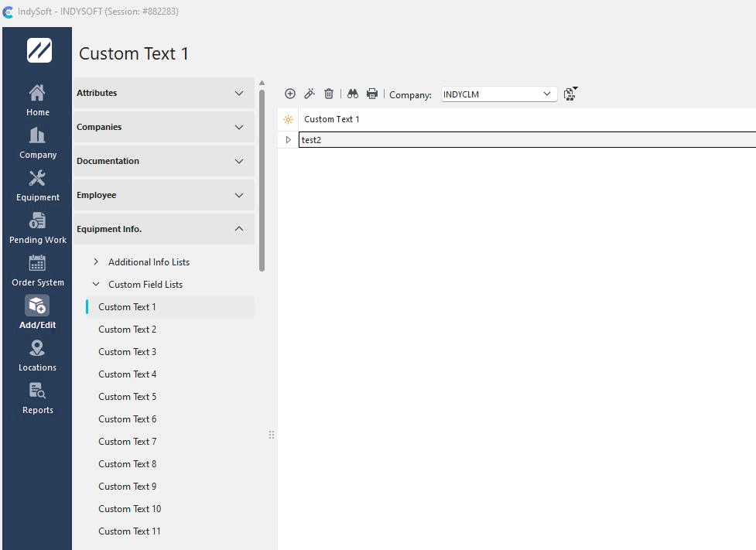Select Custom Text 3 in the tree
This screenshot has height=550, width=756.
[x=127, y=352]
